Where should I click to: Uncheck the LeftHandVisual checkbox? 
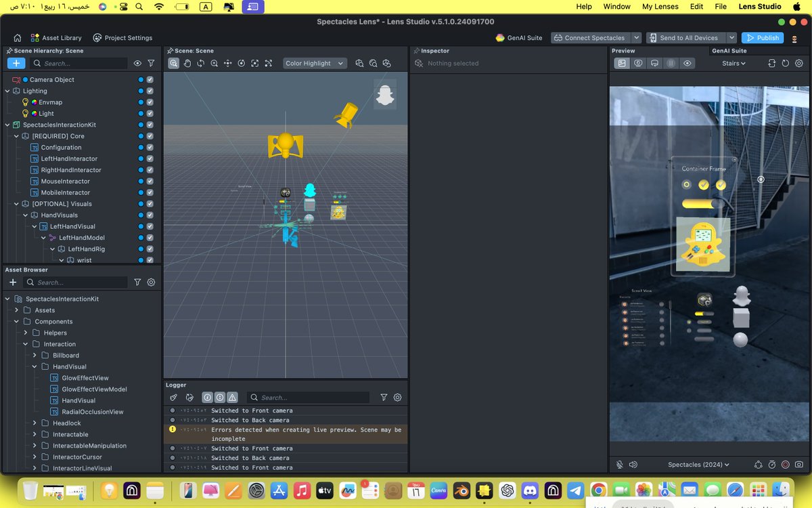(150, 226)
